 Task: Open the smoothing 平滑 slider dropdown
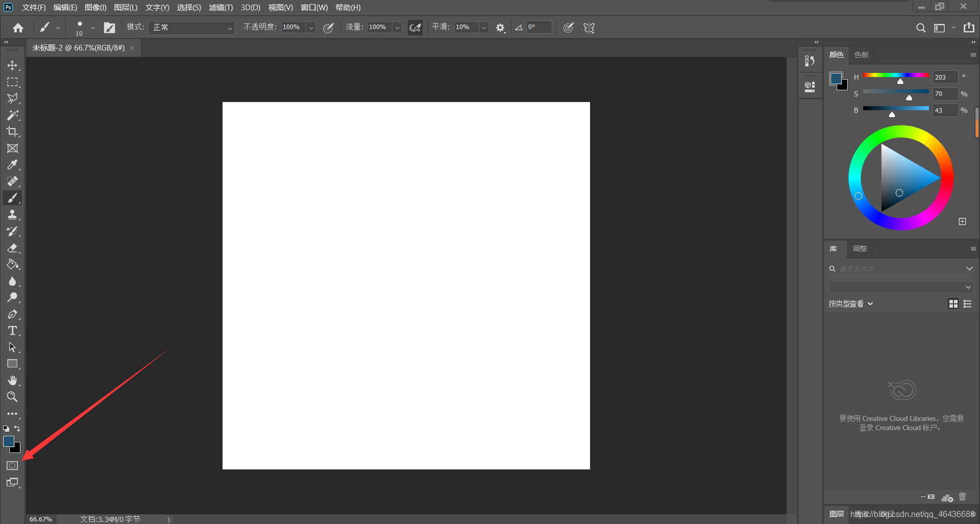click(484, 28)
